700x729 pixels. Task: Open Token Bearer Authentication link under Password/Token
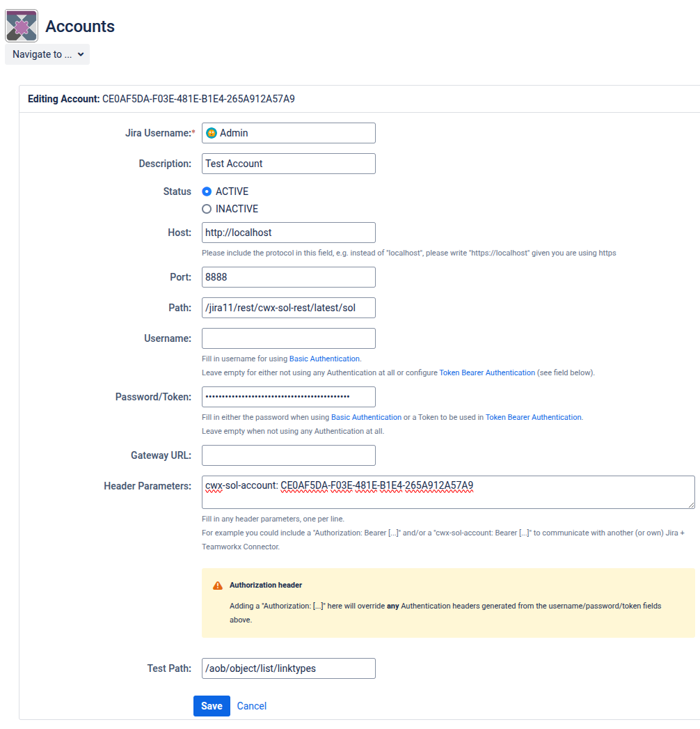point(533,417)
